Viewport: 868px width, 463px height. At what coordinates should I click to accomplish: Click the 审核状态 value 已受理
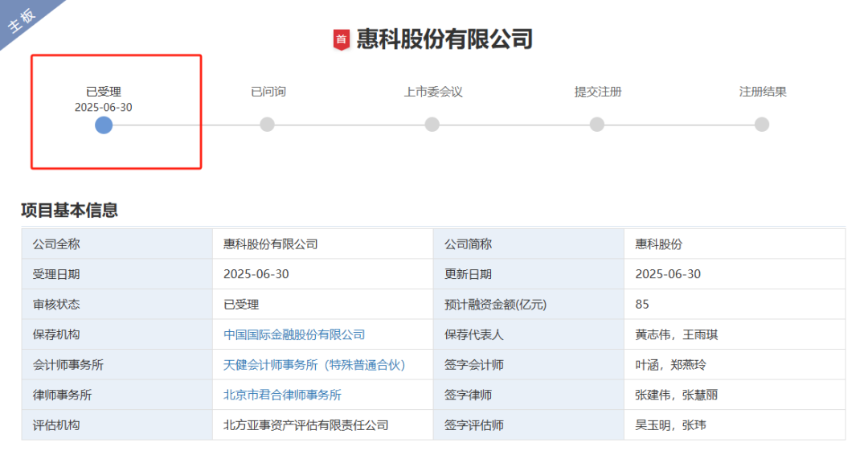(241, 305)
